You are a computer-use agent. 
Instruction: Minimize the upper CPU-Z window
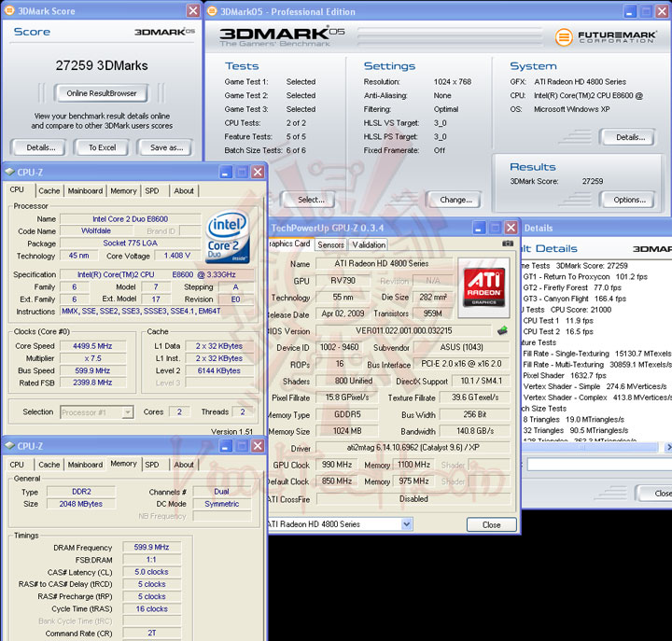click(x=226, y=173)
